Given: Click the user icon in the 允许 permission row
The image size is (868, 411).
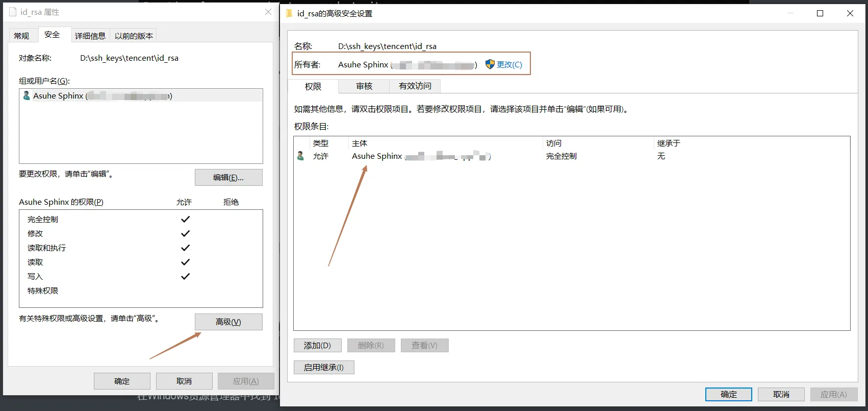Looking at the screenshot, I should point(300,156).
